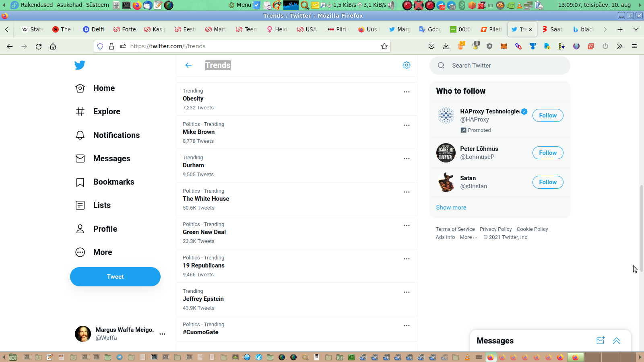Expand the footer More links
The image size is (644, 362).
[x=469, y=237]
